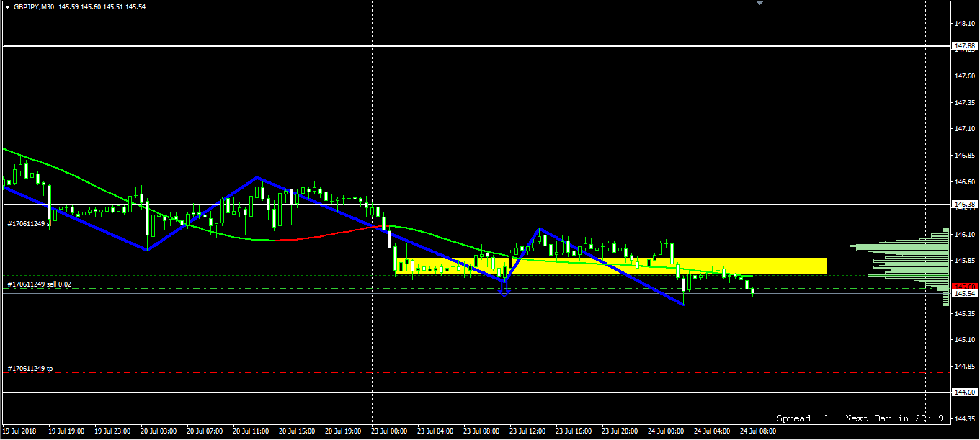980x440 pixels.
Task: Click the 146.60 price scale value
Action: point(965,181)
